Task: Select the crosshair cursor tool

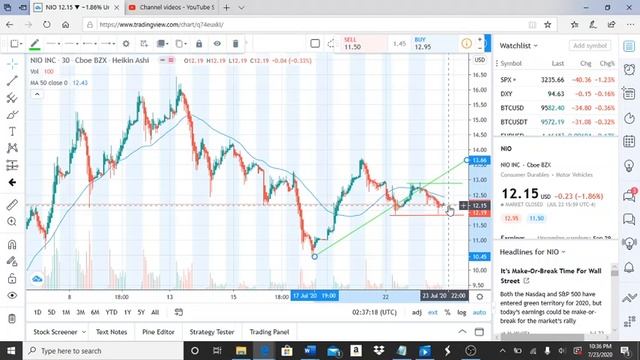Action: coord(12,63)
